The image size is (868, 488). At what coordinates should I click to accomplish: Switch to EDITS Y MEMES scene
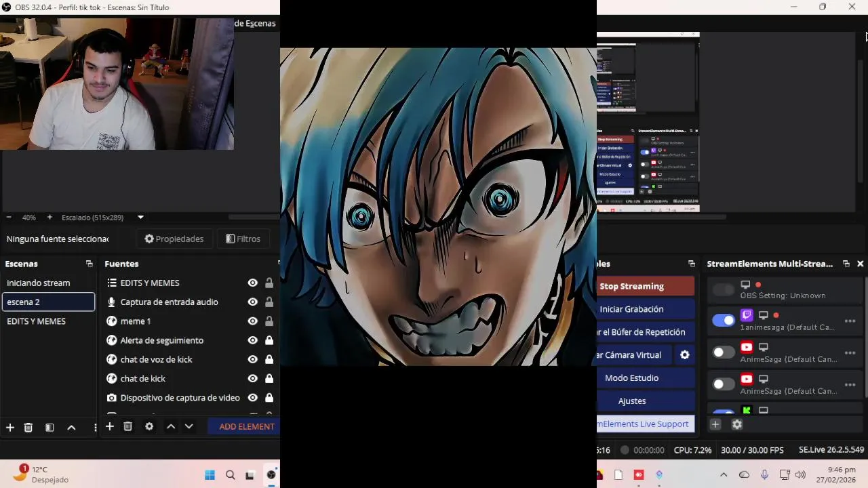(49, 321)
